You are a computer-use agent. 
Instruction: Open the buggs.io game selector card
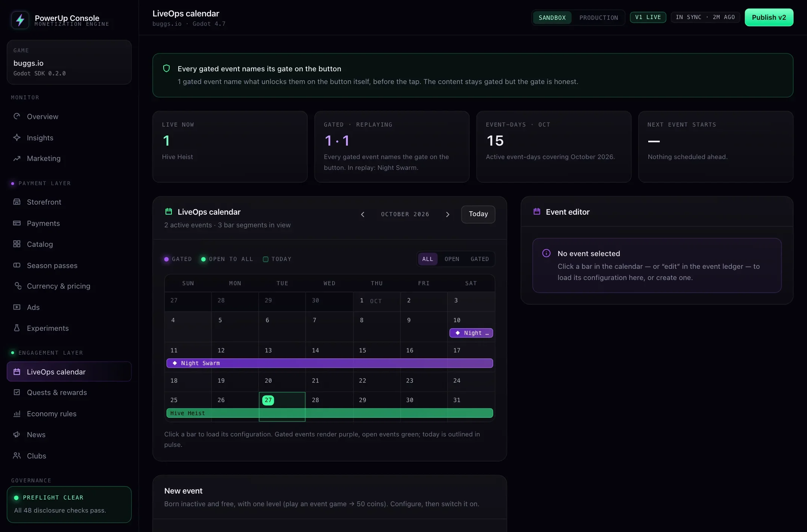click(x=69, y=62)
